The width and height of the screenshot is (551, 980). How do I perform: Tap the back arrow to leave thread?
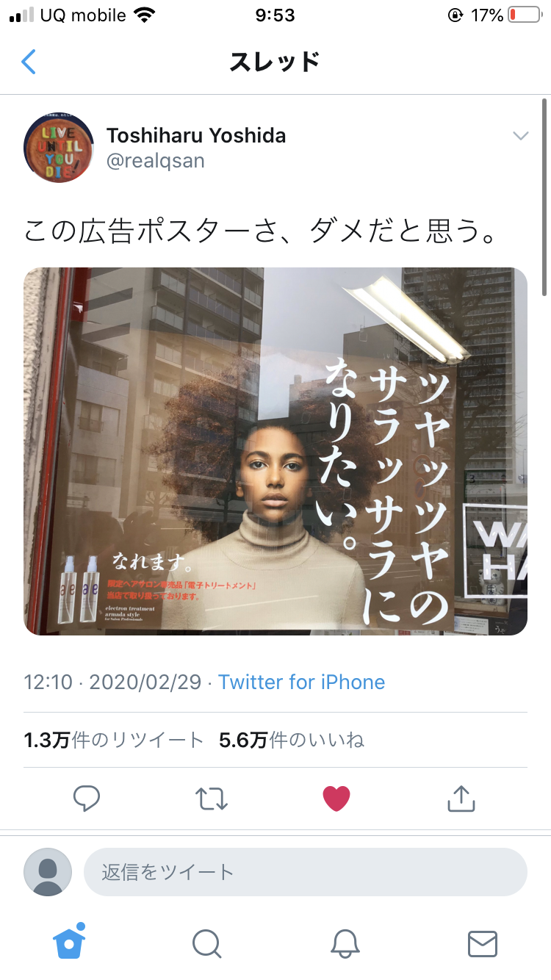coord(28,62)
